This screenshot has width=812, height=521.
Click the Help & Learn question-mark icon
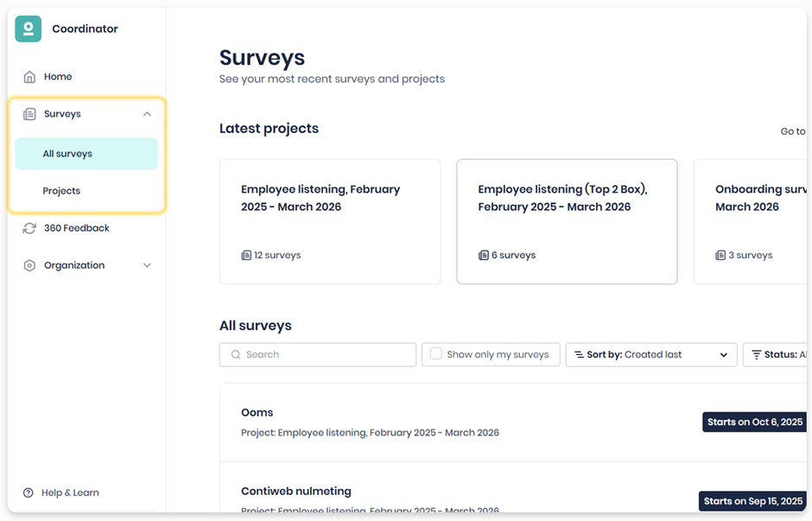pos(29,492)
